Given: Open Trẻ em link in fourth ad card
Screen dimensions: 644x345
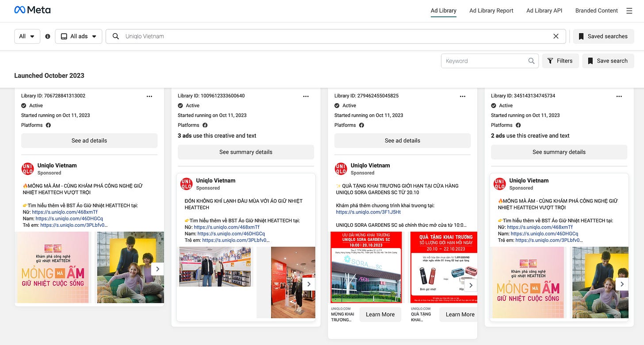Looking at the screenshot, I should pos(549,240).
